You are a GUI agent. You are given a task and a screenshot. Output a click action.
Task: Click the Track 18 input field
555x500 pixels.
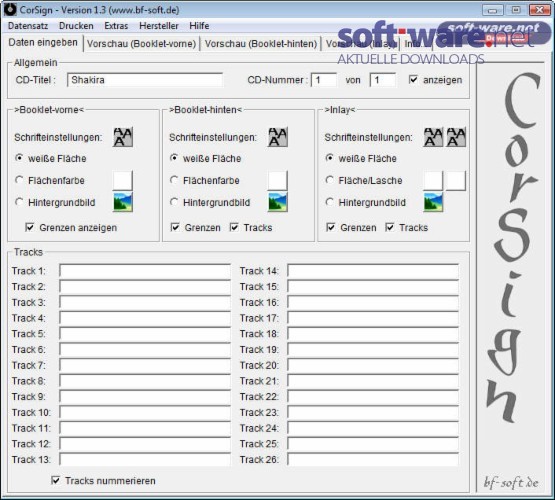[373, 334]
